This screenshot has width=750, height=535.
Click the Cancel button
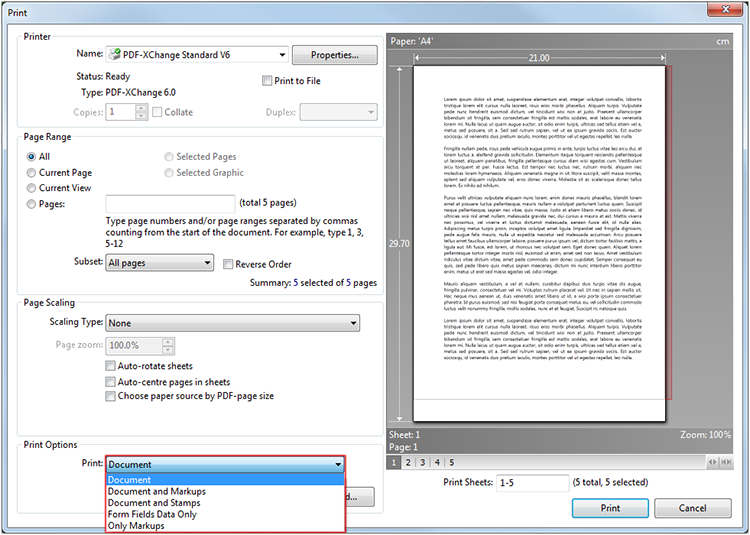[x=693, y=508]
